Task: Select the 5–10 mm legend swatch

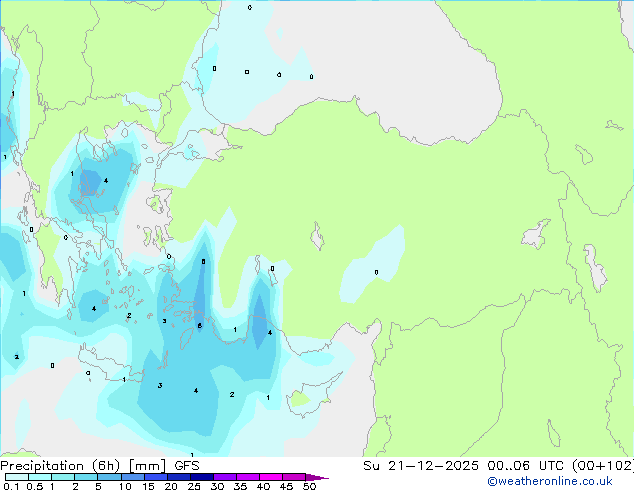Action: (110, 477)
